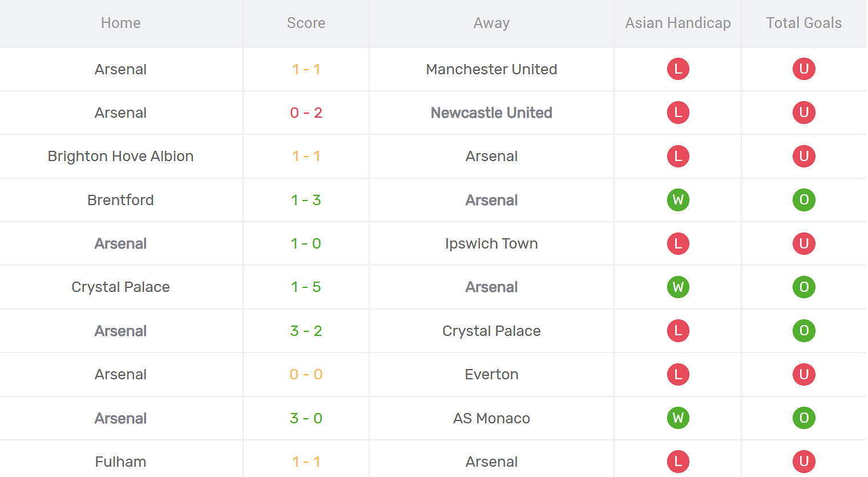
Task: Open the AS Monaco team link
Action: [x=491, y=418]
